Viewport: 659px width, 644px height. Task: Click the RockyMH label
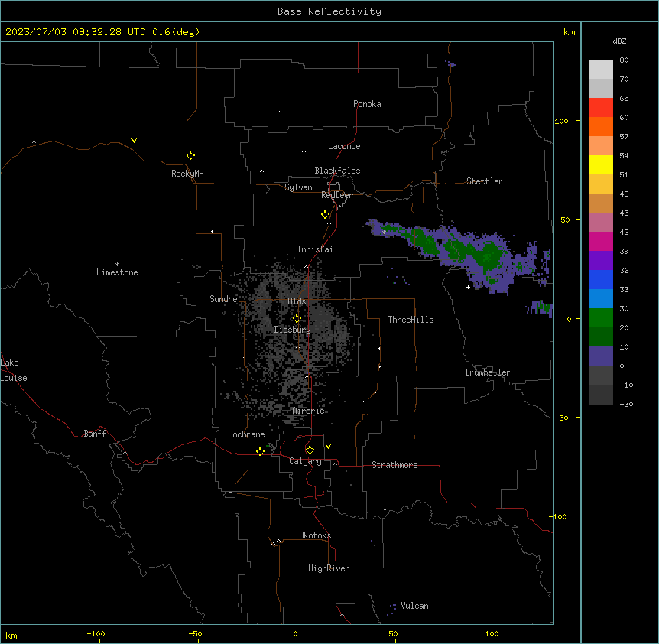pos(187,174)
